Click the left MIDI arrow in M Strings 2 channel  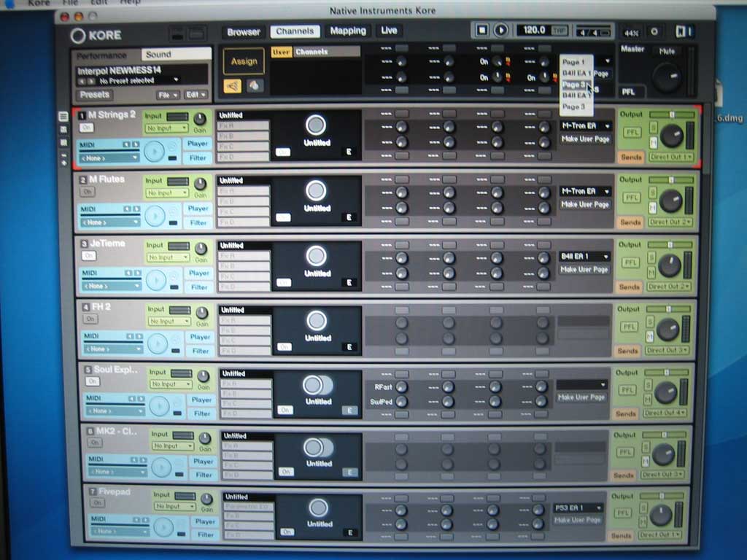point(126,144)
